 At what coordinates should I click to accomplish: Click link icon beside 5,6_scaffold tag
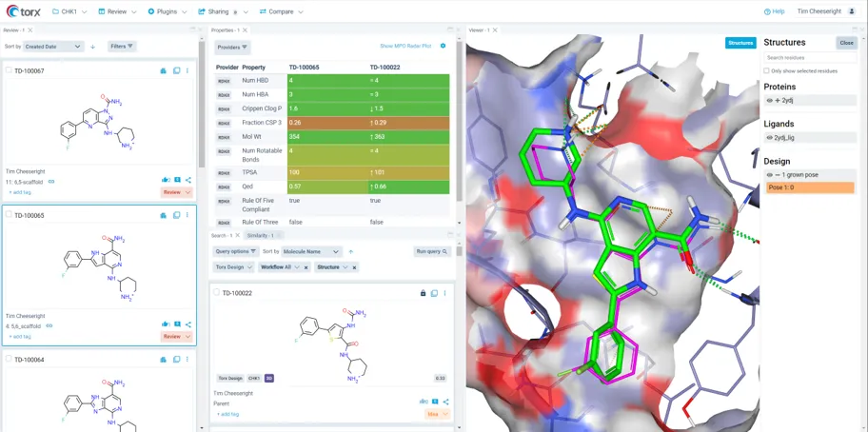(x=49, y=325)
